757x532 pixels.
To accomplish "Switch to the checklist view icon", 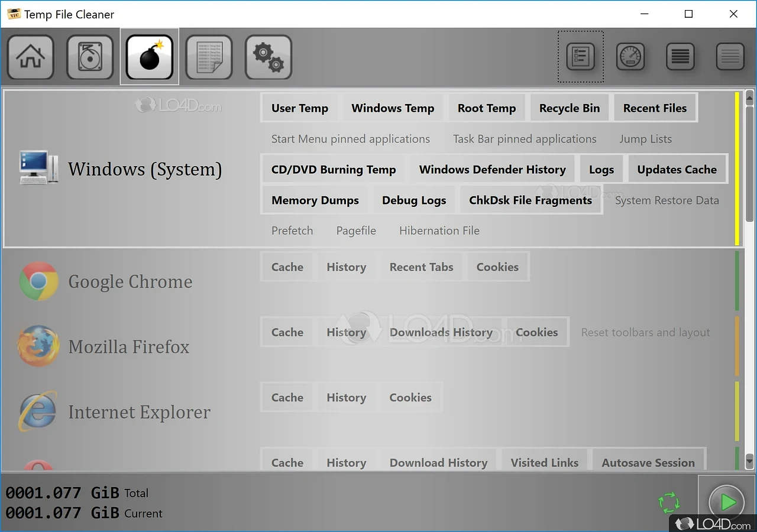I will pos(580,57).
